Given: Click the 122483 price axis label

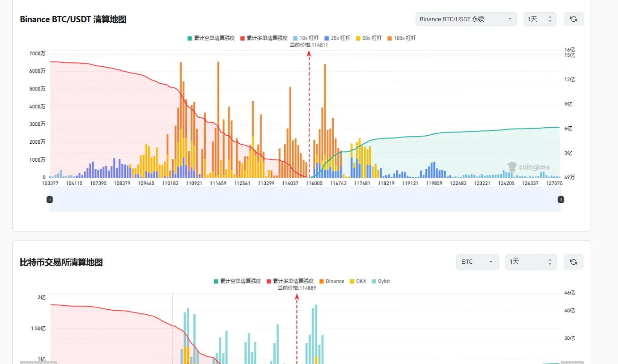Looking at the screenshot, I should (x=458, y=183).
